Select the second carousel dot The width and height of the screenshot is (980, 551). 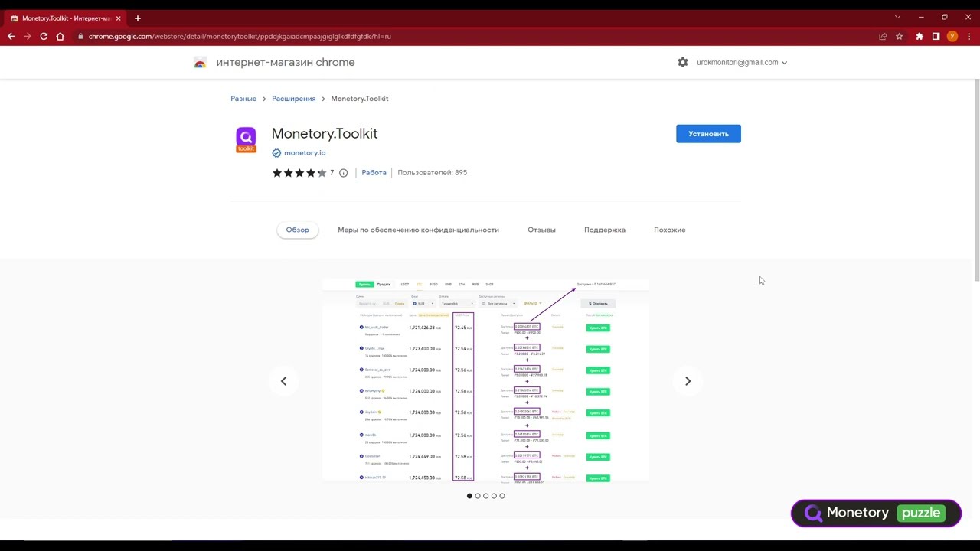(478, 496)
